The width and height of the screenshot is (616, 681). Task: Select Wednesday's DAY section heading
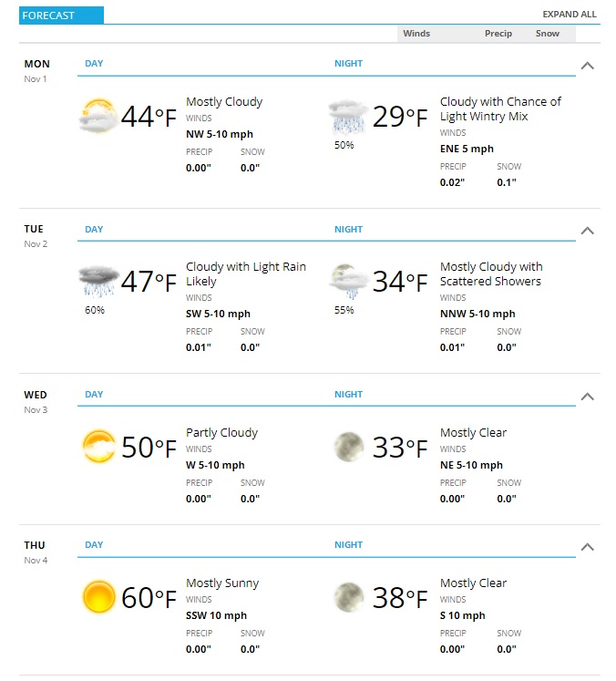(x=94, y=395)
